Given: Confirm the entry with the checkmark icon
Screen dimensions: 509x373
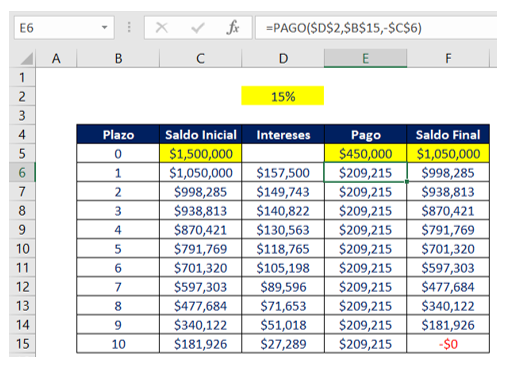Looking at the screenshot, I should point(197,28).
